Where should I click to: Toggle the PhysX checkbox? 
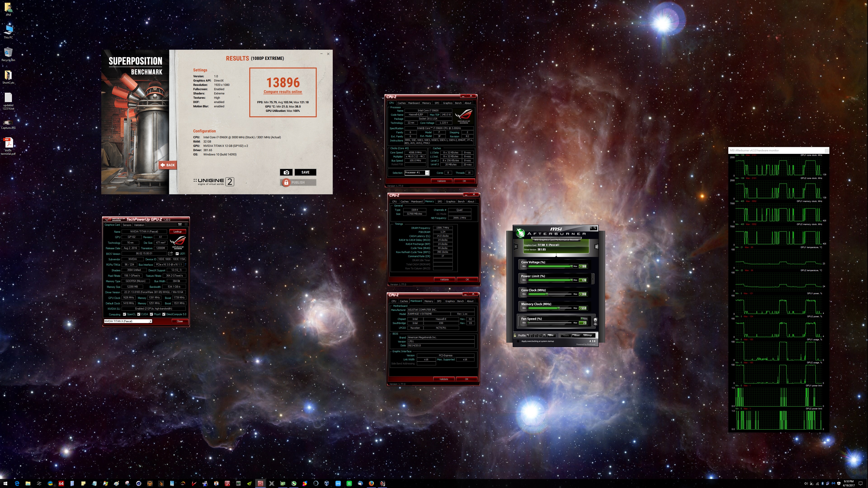coord(151,314)
